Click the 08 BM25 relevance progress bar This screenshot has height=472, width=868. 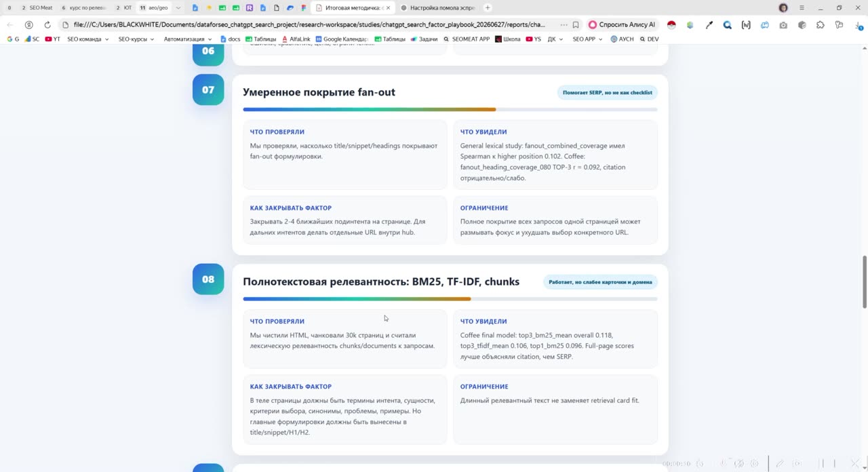(x=450, y=298)
